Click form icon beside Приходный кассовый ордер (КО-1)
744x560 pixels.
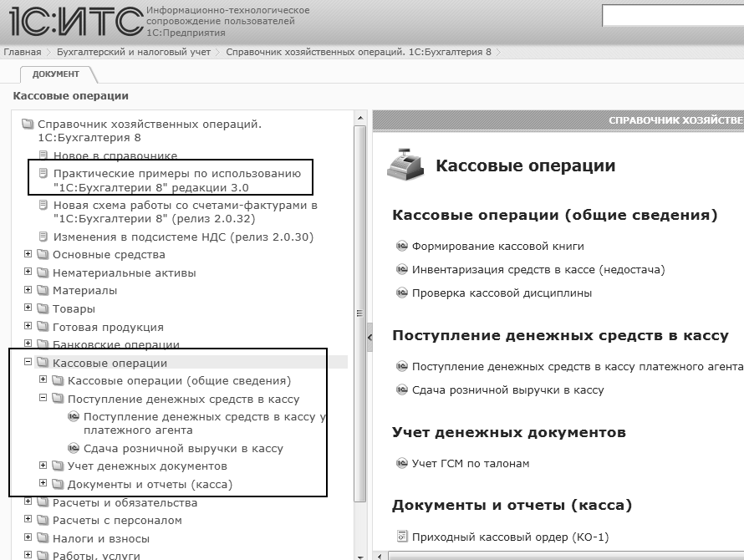tap(402, 537)
